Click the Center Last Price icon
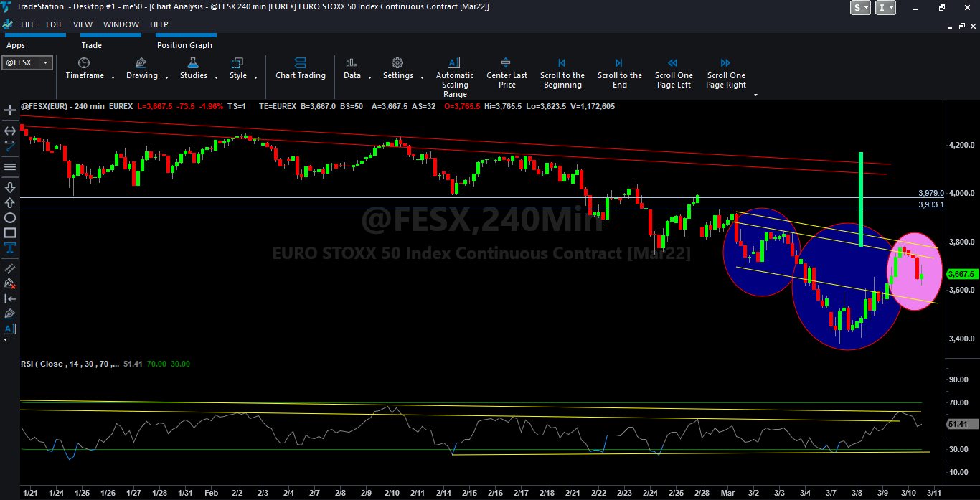980x500 pixels. [506, 63]
